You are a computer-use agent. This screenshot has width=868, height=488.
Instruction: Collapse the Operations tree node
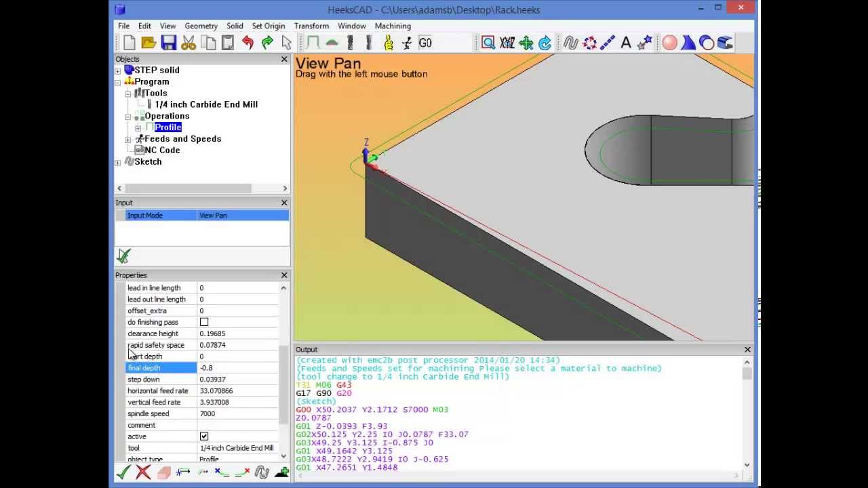pos(128,117)
